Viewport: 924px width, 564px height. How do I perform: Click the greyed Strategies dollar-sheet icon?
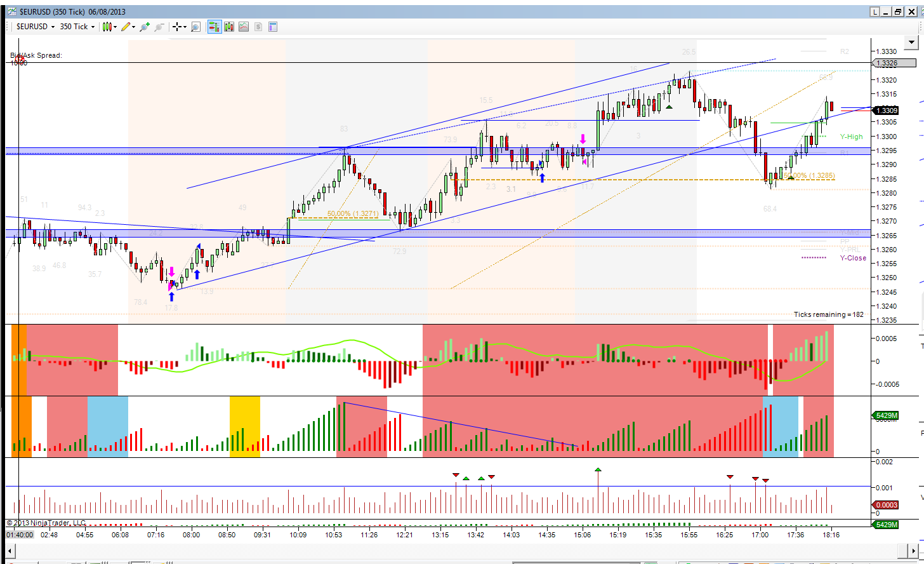pyautogui.click(x=258, y=27)
